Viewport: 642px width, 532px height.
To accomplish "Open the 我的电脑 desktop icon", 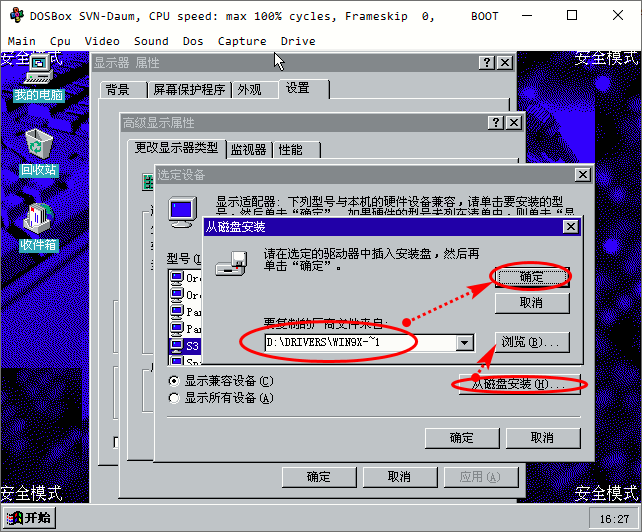I will pyautogui.click(x=38, y=77).
